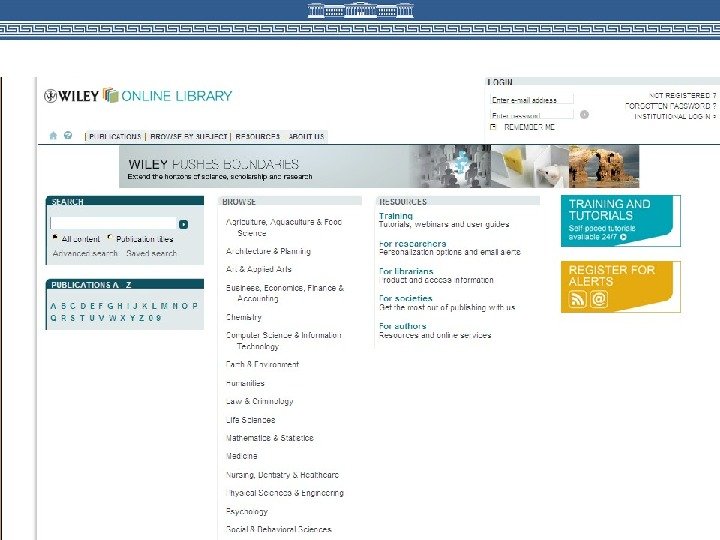Screen dimensions: 720x540
Task: Browse publications starting with letter A
Action: [x=53, y=306]
